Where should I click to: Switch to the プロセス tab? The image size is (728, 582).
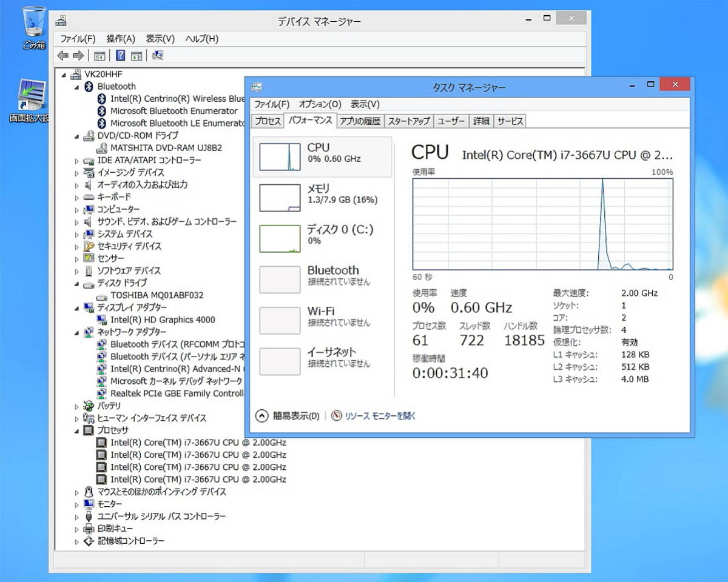click(268, 121)
